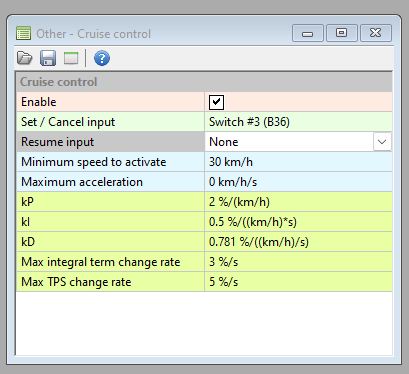
Task: Select the kD parameter label
Action: pos(110,242)
